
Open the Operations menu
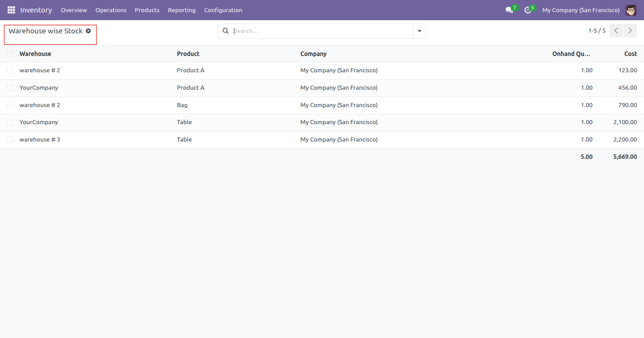point(111,10)
